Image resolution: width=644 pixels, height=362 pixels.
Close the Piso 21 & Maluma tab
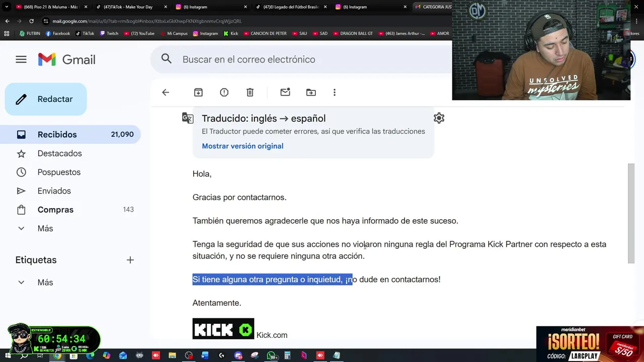(x=86, y=7)
